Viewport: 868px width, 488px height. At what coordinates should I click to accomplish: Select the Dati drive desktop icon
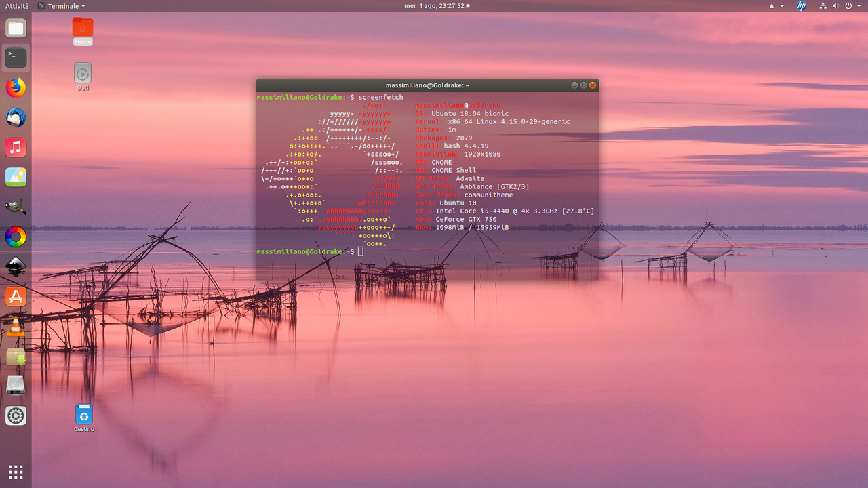[x=83, y=77]
